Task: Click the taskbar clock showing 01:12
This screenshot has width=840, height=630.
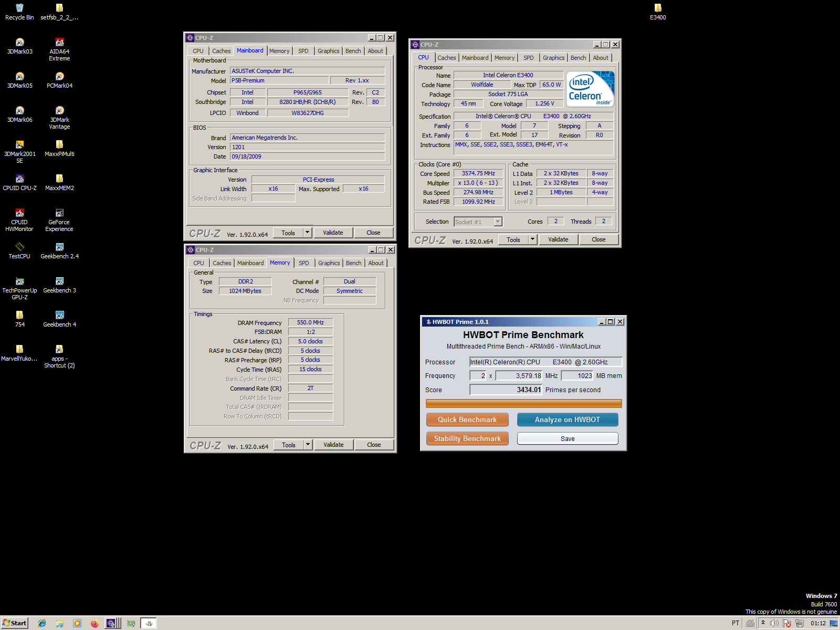Action: tap(818, 623)
